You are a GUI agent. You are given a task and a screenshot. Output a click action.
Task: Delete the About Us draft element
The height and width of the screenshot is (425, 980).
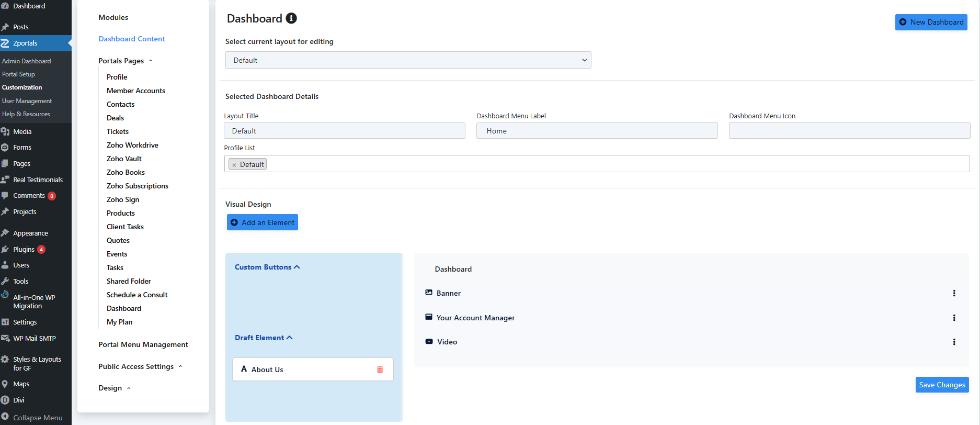(380, 370)
